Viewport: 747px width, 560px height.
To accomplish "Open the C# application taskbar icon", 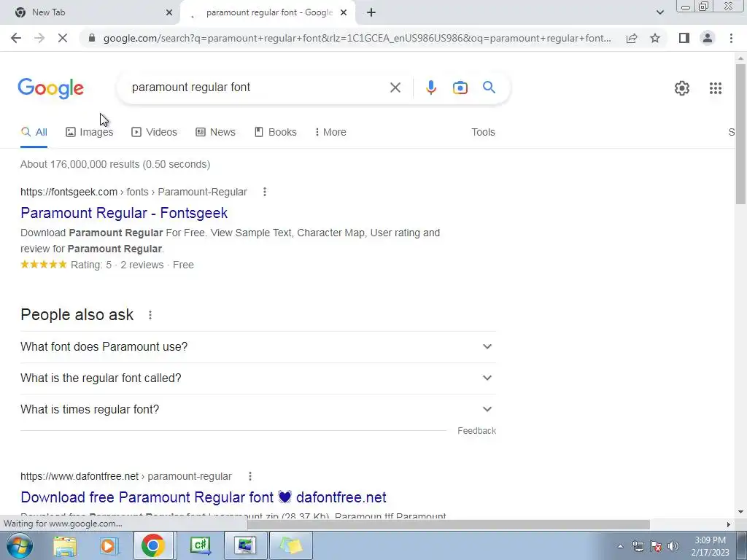I will click(200, 545).
